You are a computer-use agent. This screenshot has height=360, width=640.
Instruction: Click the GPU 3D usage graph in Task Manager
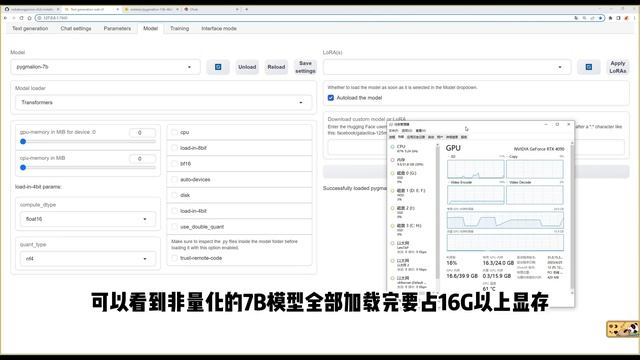click(476, 169)
